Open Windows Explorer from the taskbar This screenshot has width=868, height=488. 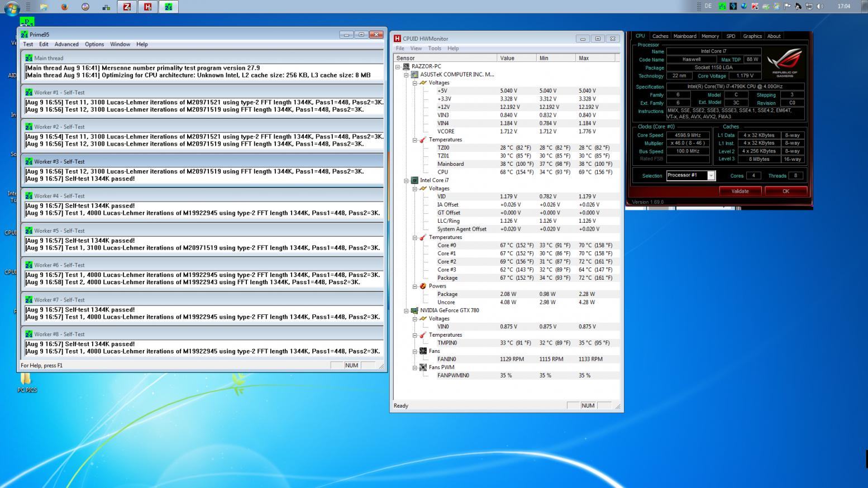pos(44,7)
